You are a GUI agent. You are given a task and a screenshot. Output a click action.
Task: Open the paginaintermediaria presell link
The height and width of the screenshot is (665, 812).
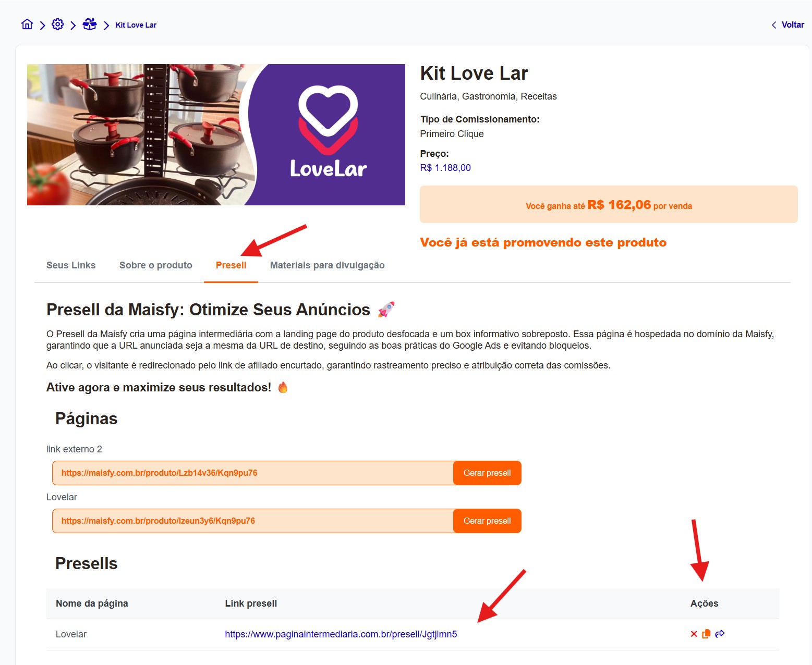(x=341, y=634)
